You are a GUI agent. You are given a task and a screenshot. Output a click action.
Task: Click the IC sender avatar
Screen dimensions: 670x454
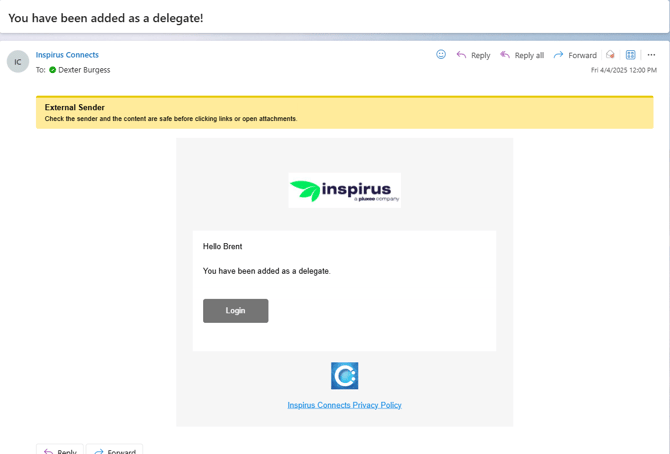click(x=18, y=62)
